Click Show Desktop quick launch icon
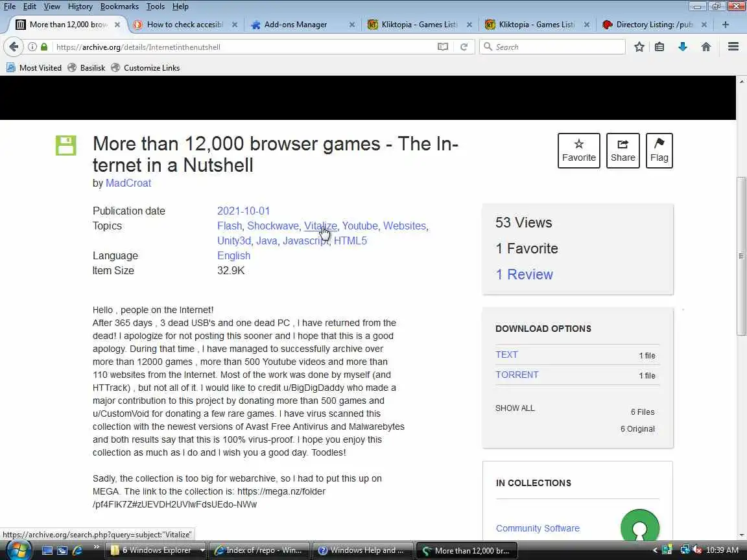Screen dimensions: 747x560 click(47, 550)
